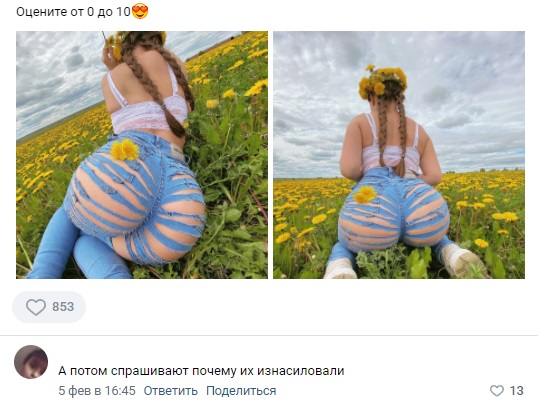This screenshot has width=538, height=407.
Task: Open the commenter's profile avatar
Action: [x=31, y=362]
